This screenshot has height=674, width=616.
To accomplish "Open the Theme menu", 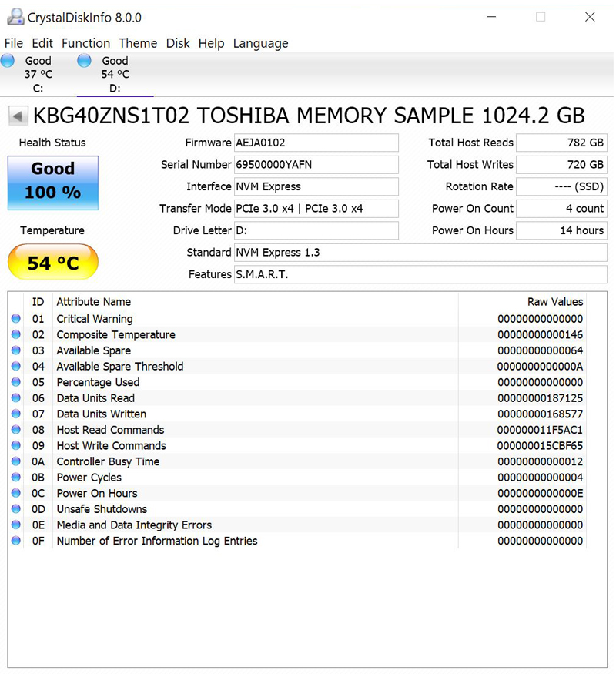I will 138,43.
